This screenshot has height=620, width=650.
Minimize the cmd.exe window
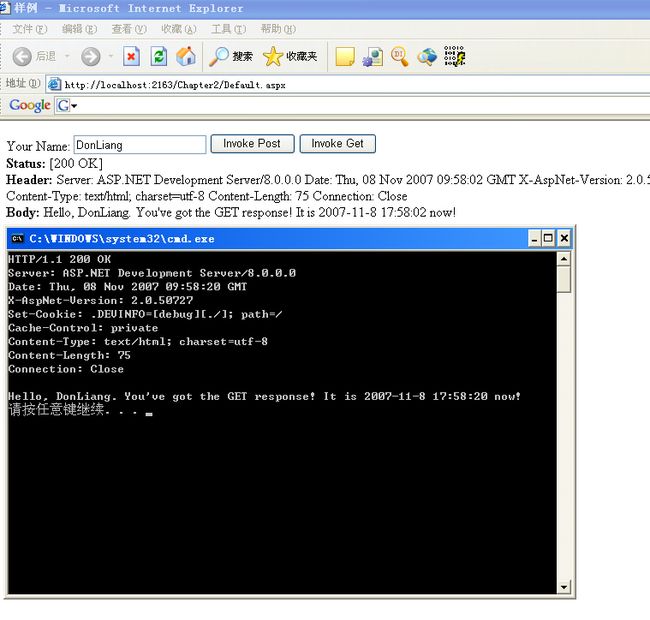point(534,238)
